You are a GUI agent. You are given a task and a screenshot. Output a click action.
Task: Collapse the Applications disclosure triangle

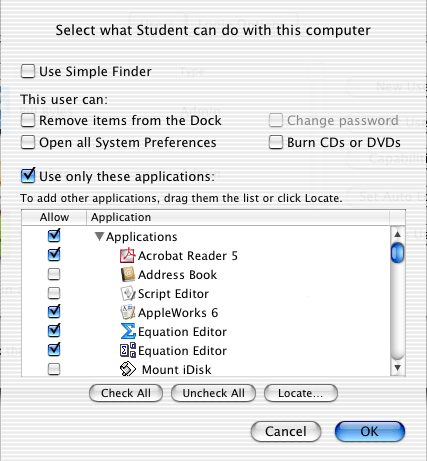(99, 236)
